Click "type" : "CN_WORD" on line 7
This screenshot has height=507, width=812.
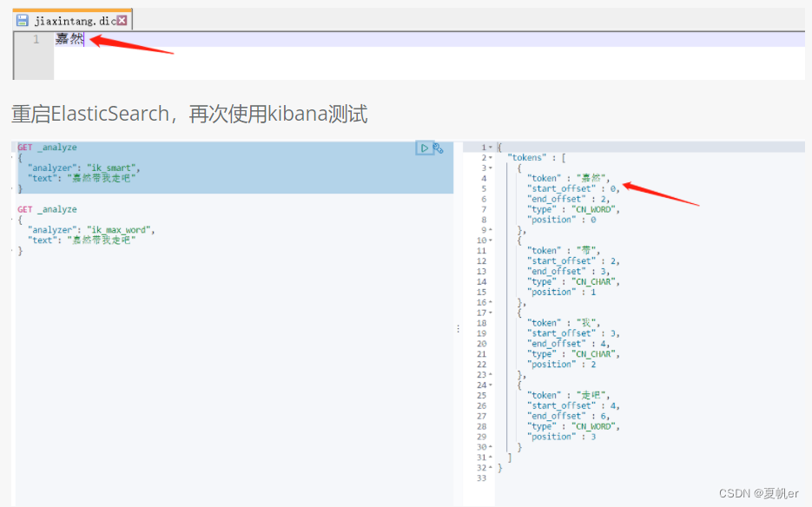(x=573, y=210)
